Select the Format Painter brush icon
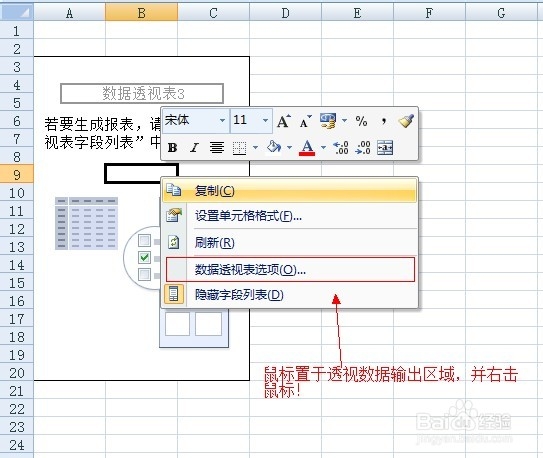543x458 pixels. point(406,121)
